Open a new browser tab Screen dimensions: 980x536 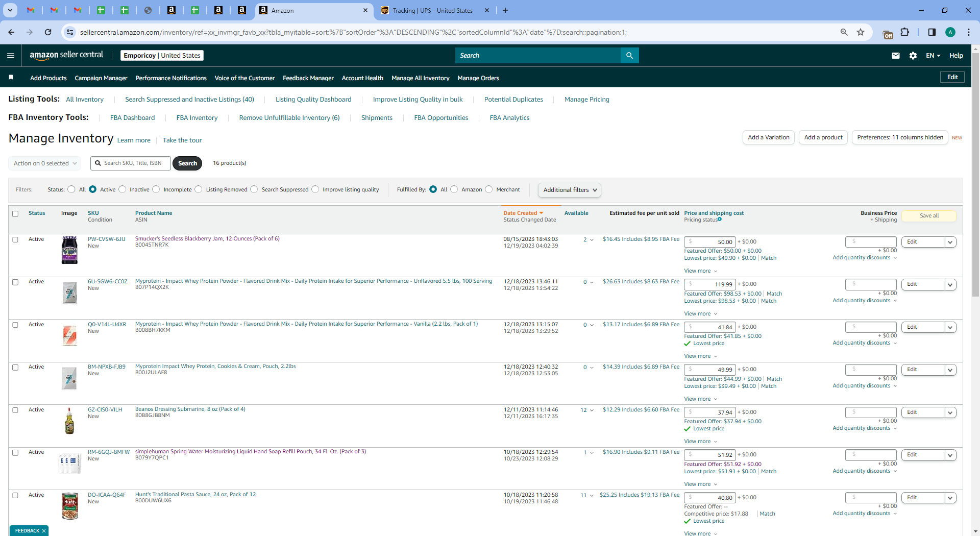pos(505,10)
